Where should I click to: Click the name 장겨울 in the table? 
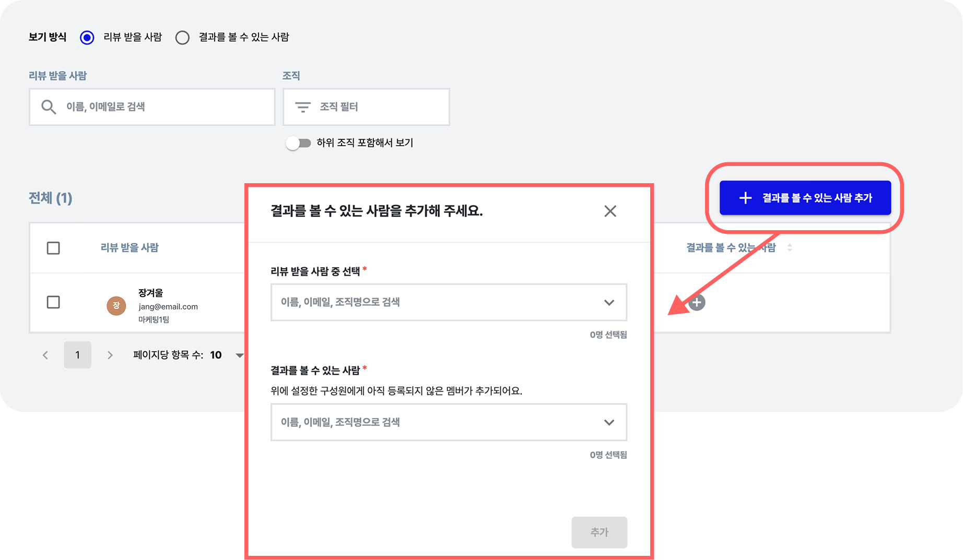151,293
